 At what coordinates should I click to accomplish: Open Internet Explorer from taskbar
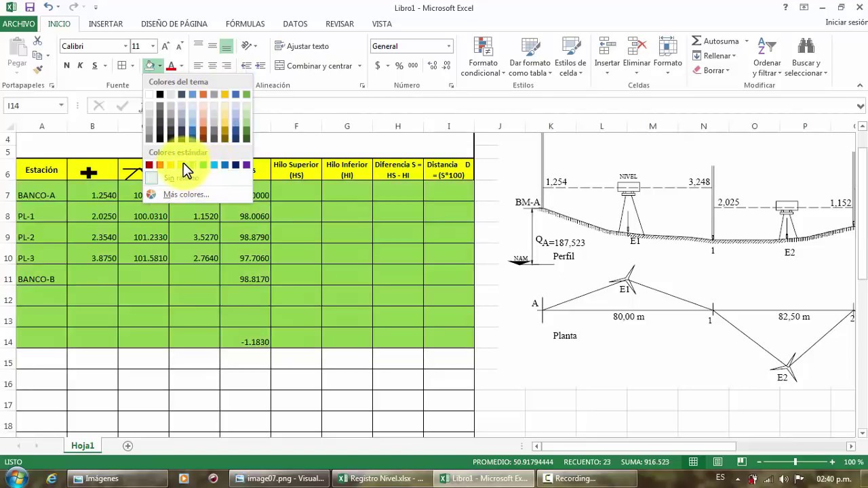pyautogui.click(x=52, y=479)
